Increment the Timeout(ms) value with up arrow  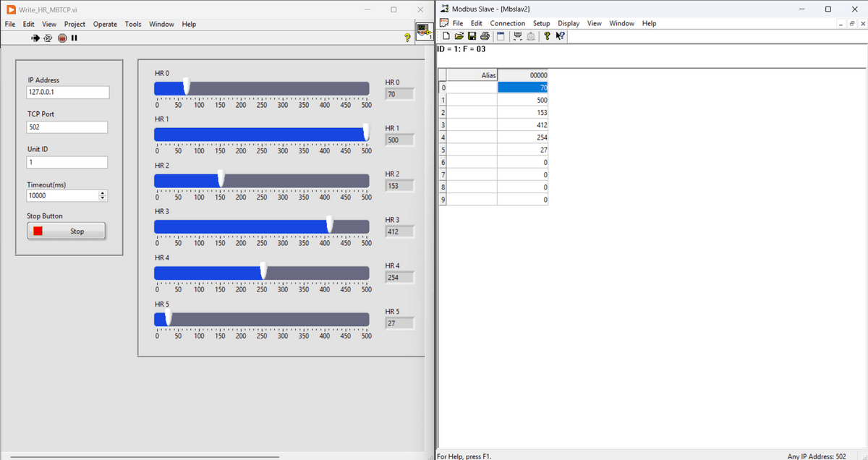click(x=102, y=193)
